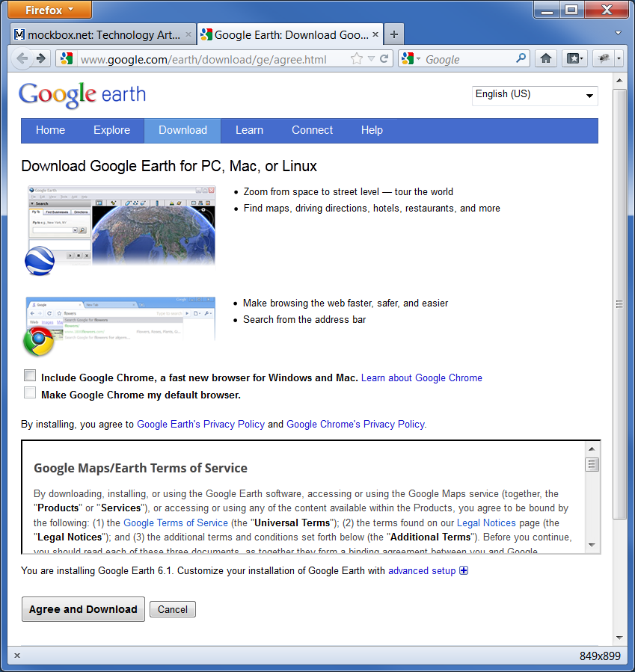635x672 pixels.
Task: Open the list all tabs dropdown
Action: pos(618,33)
